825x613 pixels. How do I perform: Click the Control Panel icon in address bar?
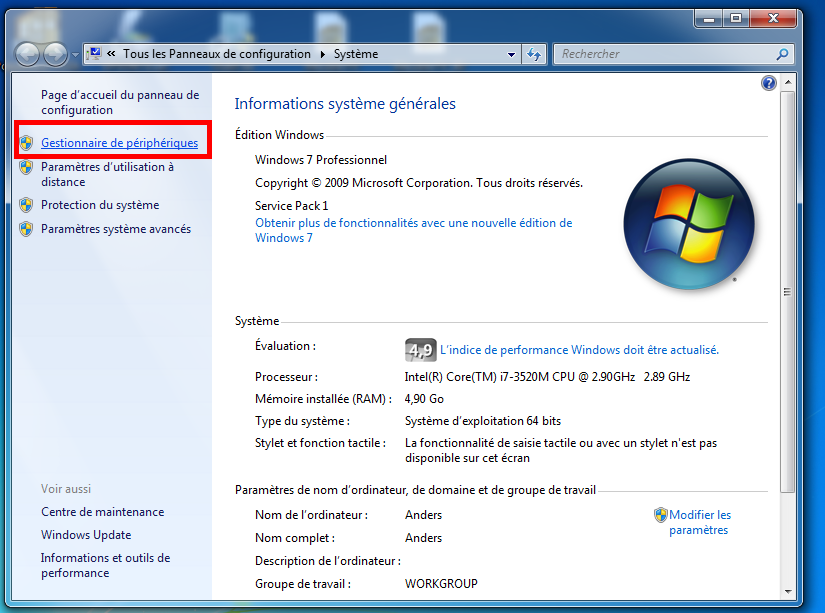95,54
